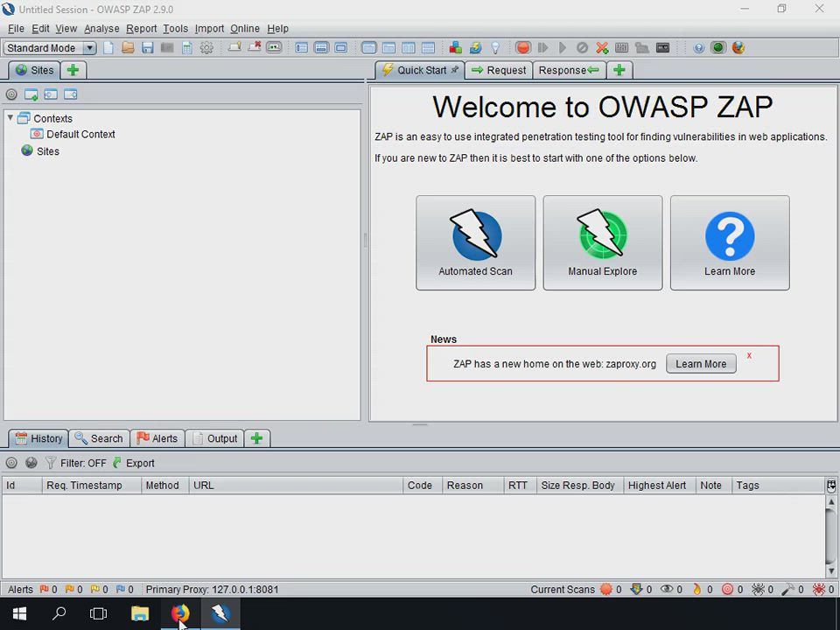Open the File menu
Viewport: 840px width, 630px height.
click(x=16, y=28)
